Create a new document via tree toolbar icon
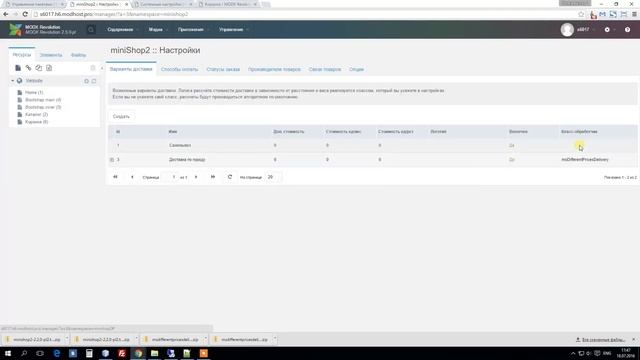This screenshot has height=360, width=640. (x=18, y=68)
